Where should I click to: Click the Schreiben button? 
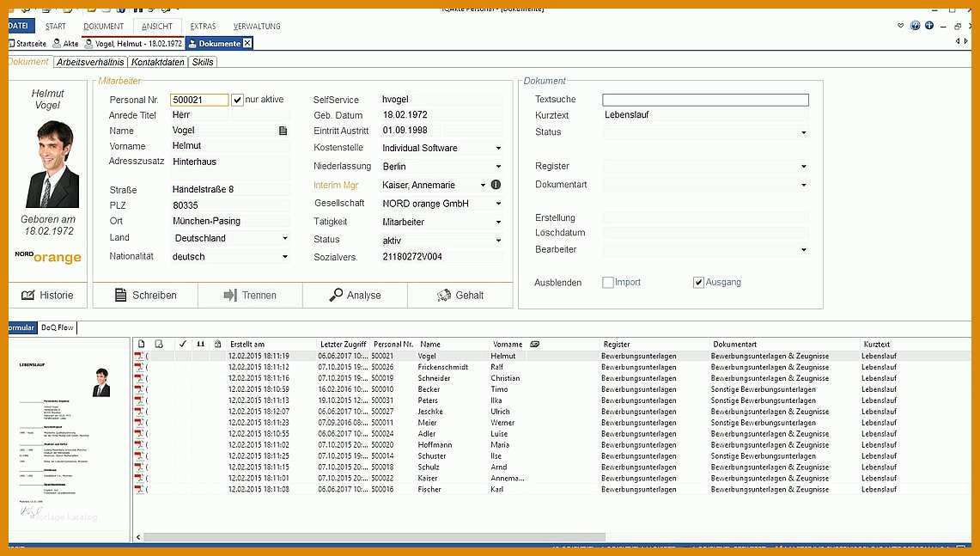[146, 296]
